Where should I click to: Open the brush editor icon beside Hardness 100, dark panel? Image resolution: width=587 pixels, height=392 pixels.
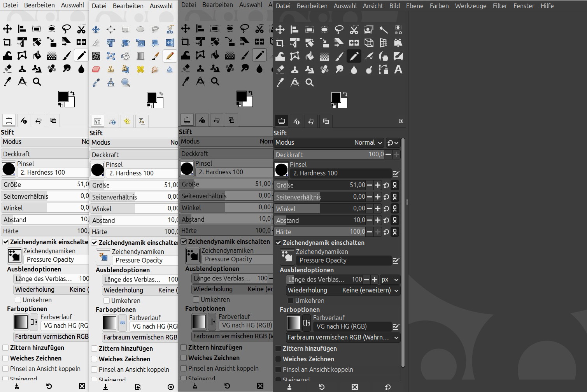[x=396, y=173]
